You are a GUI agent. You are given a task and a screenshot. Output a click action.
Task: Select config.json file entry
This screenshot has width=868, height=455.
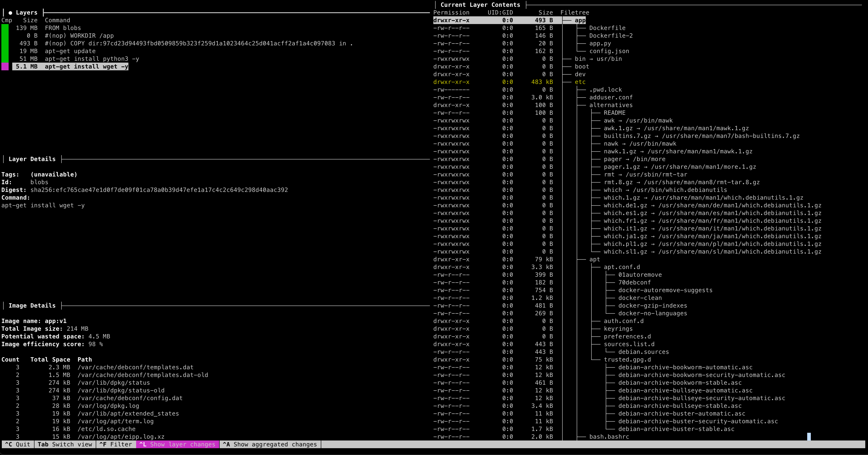pos(609,51)
